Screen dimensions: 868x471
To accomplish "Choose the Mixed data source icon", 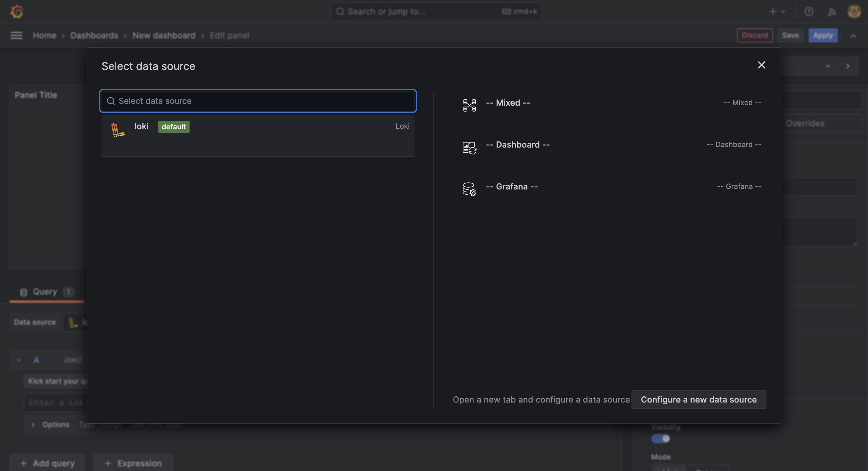I will 469,105.
